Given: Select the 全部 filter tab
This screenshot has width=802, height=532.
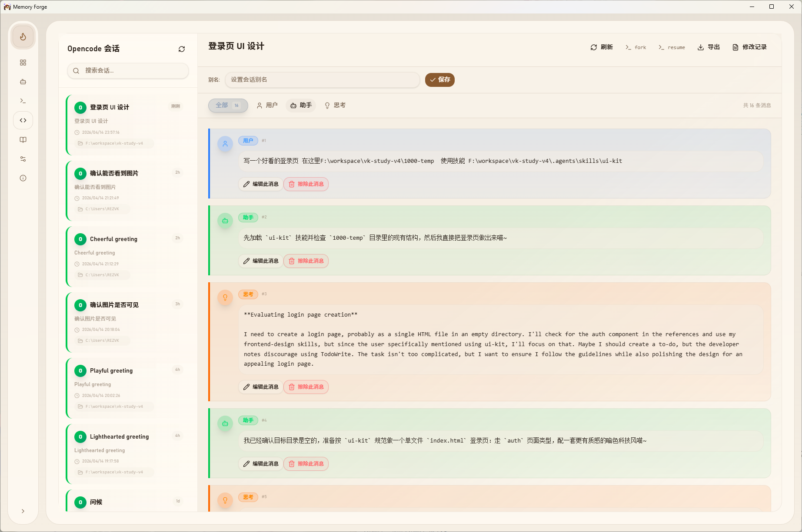Looking at the screenshot, I should click(x=228, y=106).
